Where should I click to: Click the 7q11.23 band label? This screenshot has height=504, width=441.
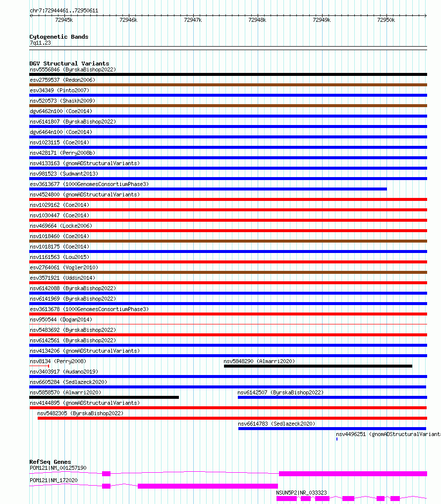[40, 43]
